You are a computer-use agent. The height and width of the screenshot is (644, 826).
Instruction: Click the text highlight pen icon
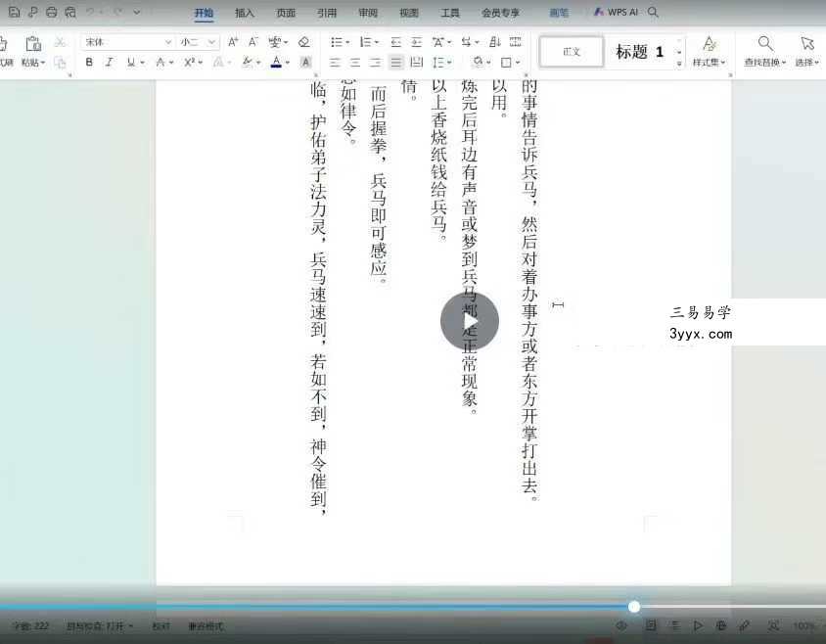coord(247,63)
